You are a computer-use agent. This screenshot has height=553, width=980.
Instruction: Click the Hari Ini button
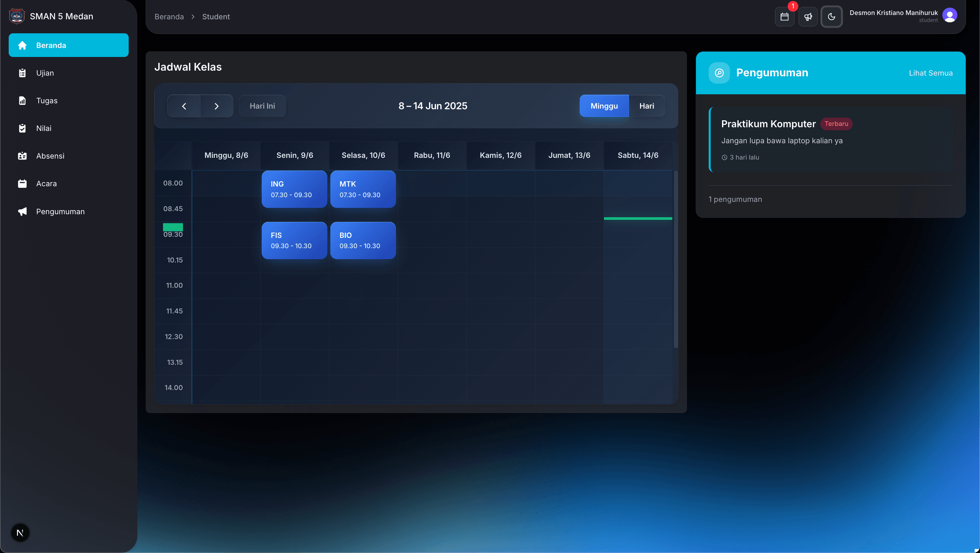coord(262,106)
